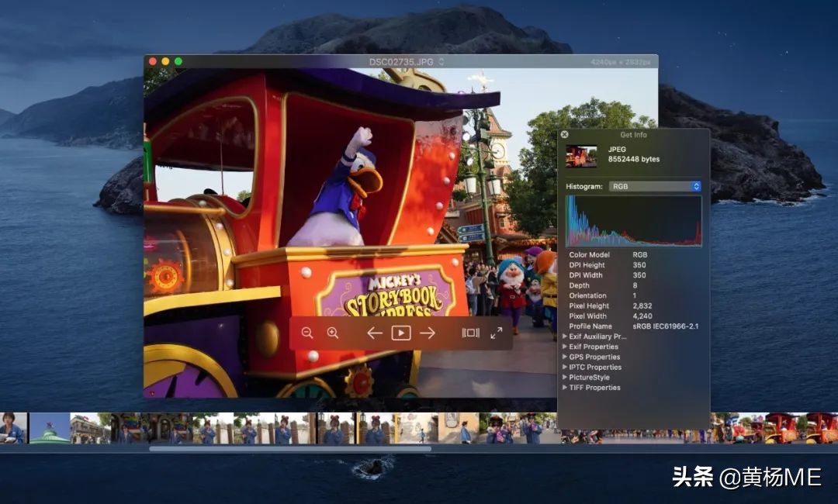Image resolution: width=838 pixels, height=504 pixels.
Task: Select the red train thumbnail at filmstrip end
Action: pyautogui.click(x=822, y=428)
